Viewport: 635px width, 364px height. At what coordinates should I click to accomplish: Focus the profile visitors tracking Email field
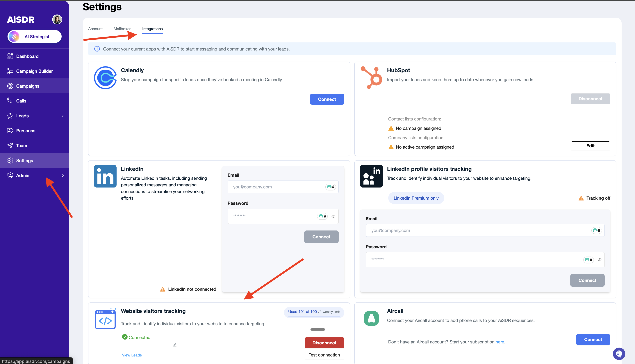(x=485, y=230)
